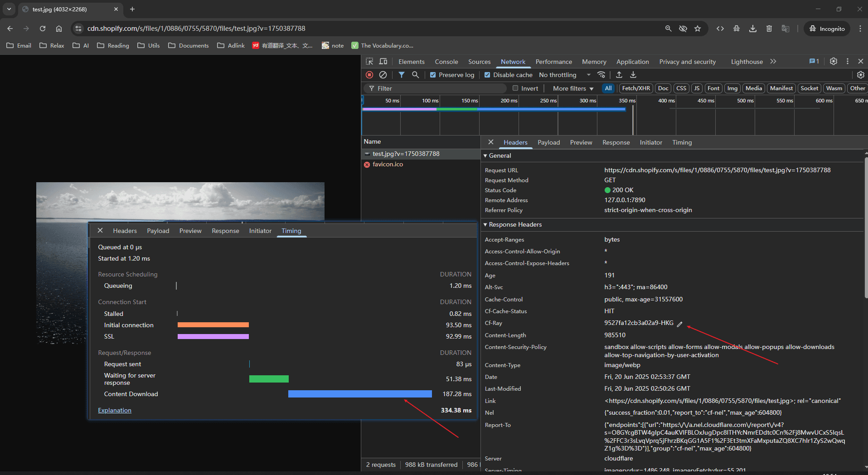Click the inspect element picker icon
868x475 pixels.
(370, 62)
